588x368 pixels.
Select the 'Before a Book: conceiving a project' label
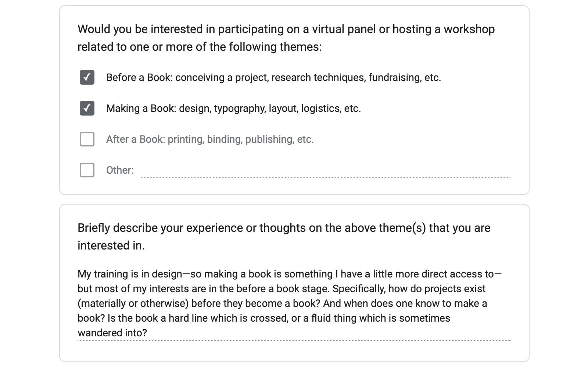(273, 77)
